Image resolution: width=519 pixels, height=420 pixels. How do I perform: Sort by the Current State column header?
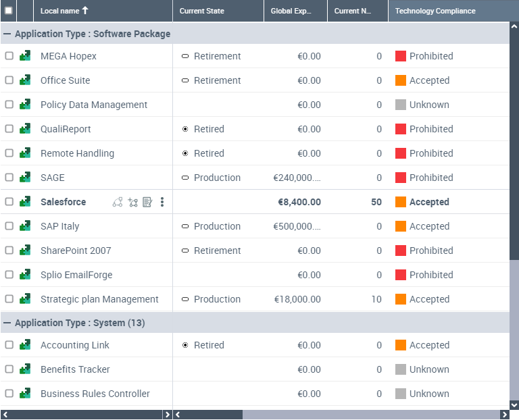pyautogui.click(x=201, y=11)
